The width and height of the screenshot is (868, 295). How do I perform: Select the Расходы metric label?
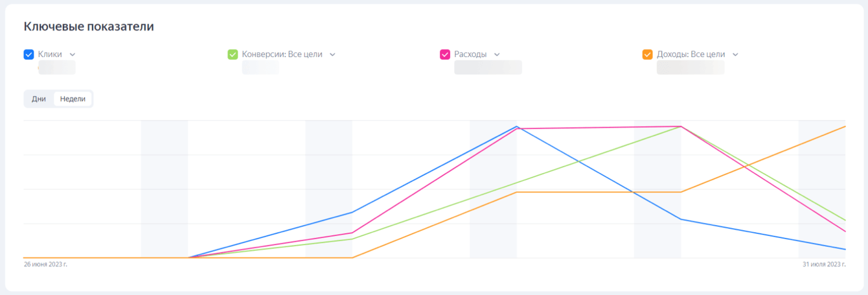tap(470, 54)
